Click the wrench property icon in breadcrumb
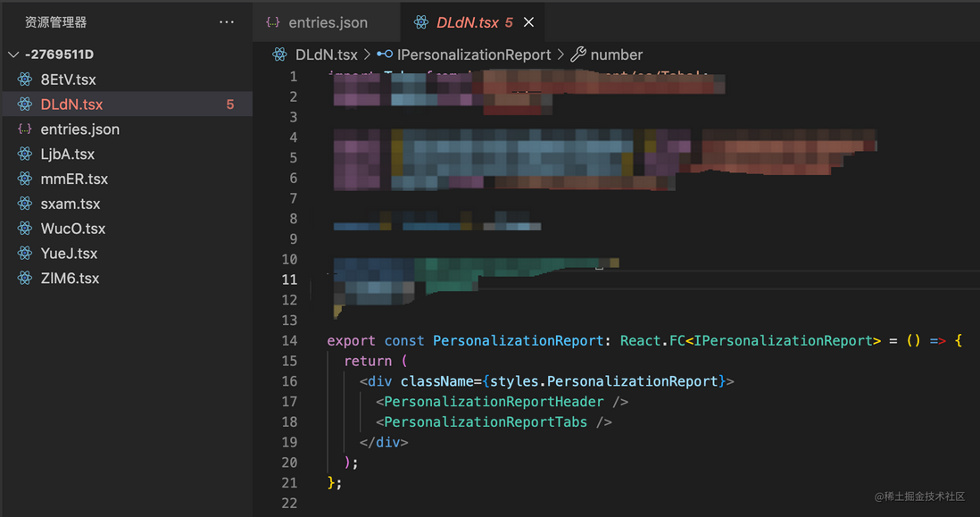Viewport: 980px width, 517px height. pos(578,54)
